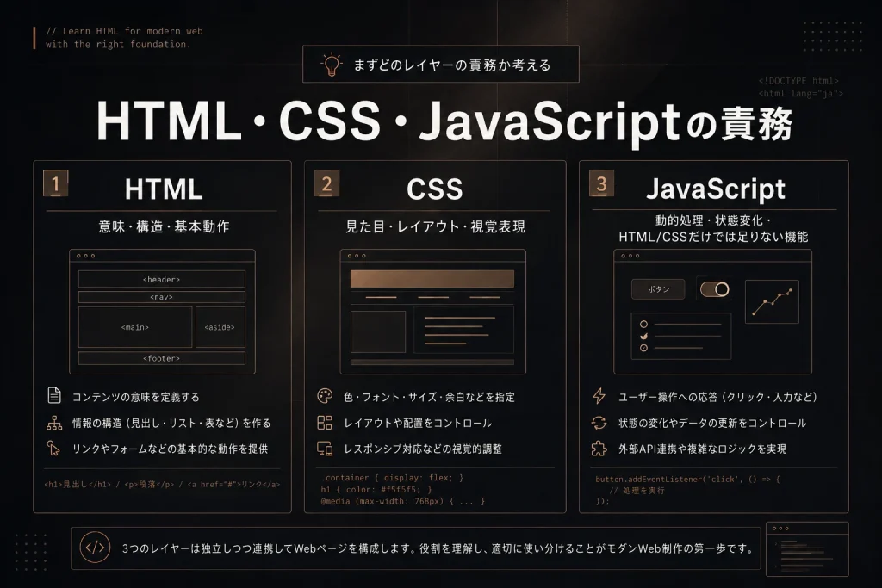Click the code line .container { display: flex; }
The image size is (882, 588).
392,477
